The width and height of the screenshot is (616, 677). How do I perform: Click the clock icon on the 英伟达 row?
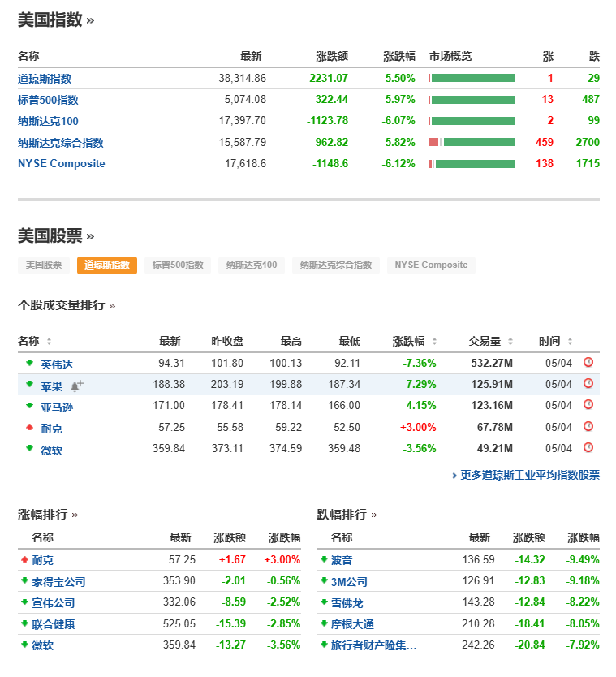tap(589, 362)
